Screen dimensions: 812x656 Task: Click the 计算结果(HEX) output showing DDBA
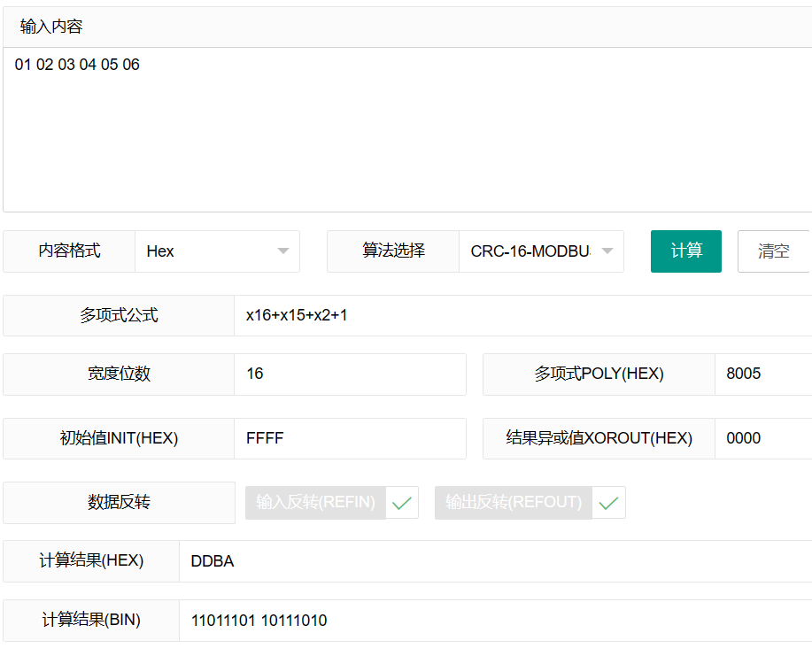(x=494, y=561)
